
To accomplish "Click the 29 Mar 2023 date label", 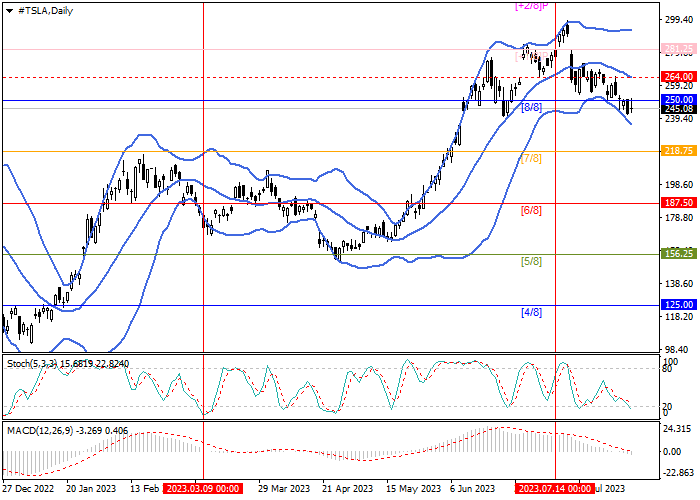I will pyautogui.click(x=284, y=488).
